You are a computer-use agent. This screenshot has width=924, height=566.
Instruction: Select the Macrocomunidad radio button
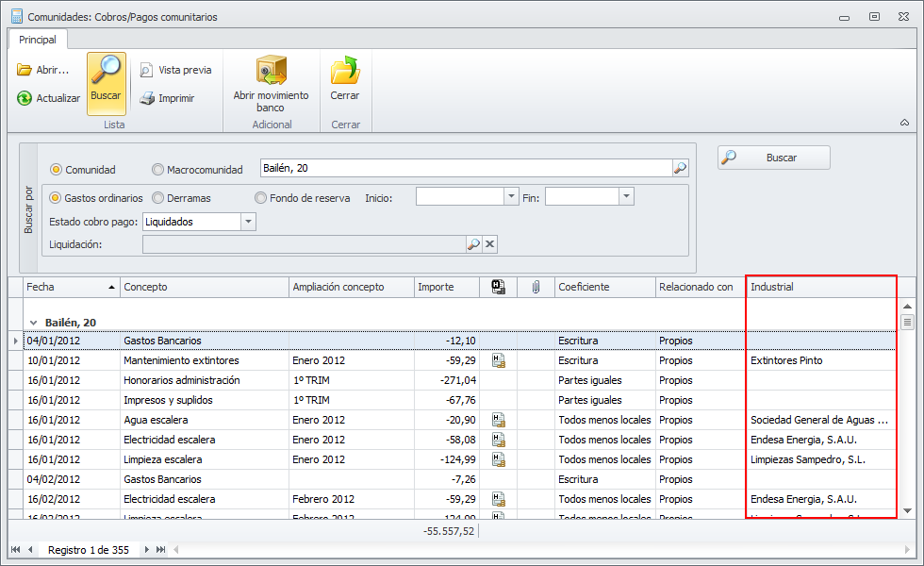tap(157, 170)
